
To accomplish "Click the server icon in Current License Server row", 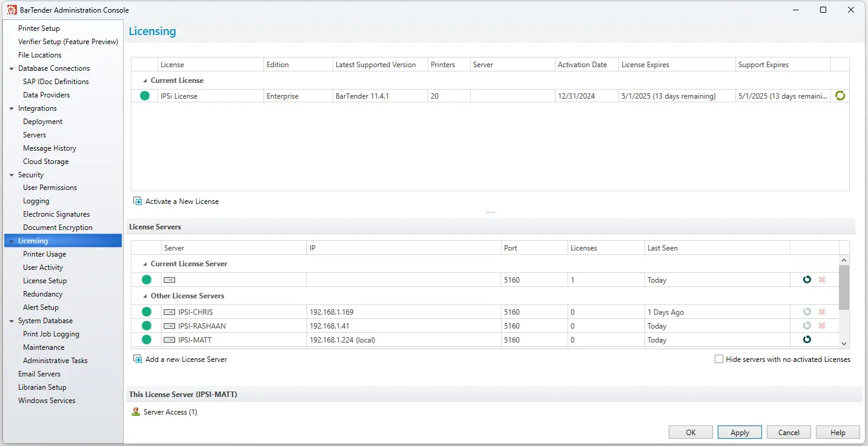I will 170,280.
